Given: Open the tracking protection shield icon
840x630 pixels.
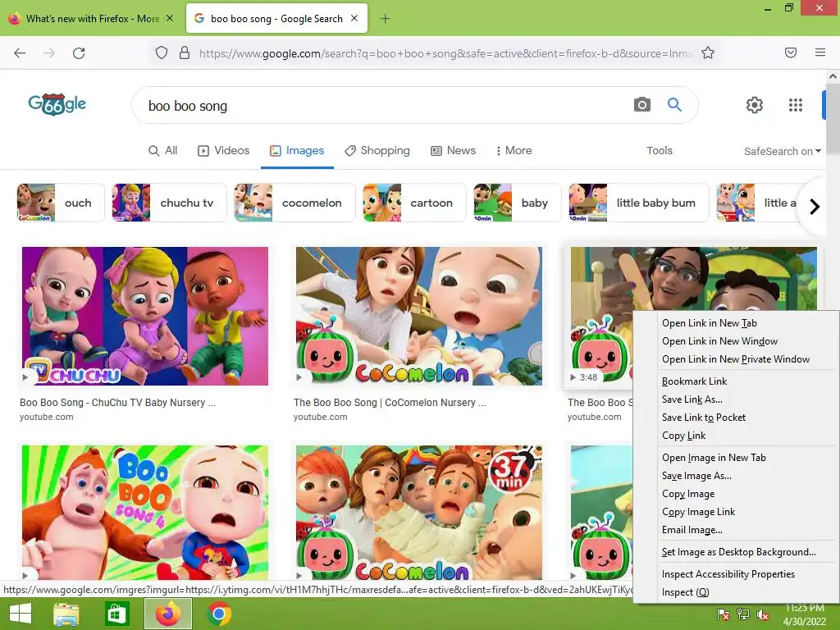Looking at the screenshot, I should [162, 53].
